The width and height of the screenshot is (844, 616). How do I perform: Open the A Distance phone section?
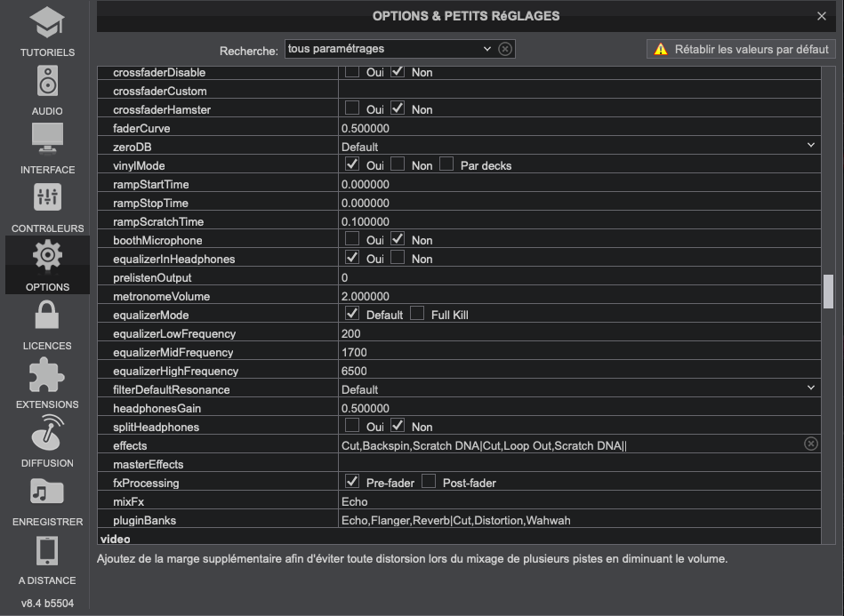coord(47,556)
